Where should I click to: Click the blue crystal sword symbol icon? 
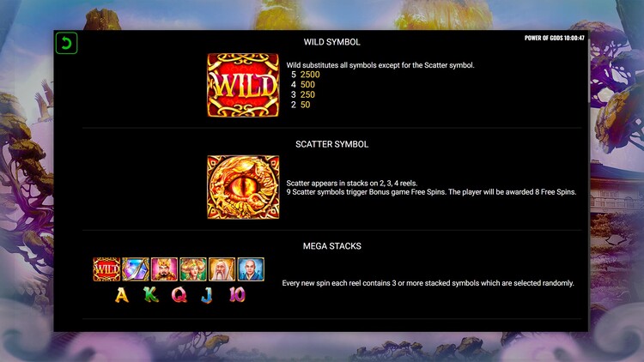tap(136, 269)
